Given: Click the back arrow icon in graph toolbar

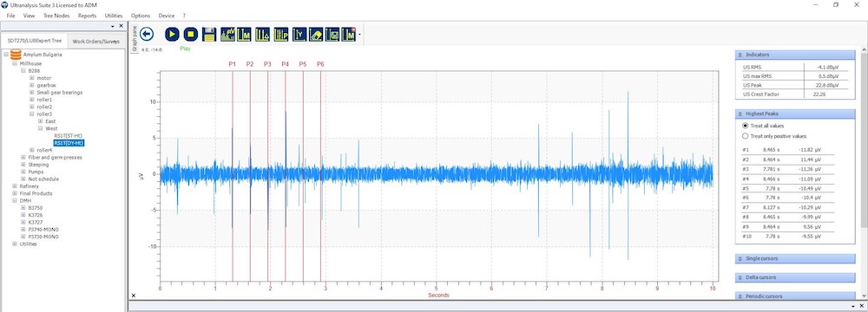Looking at the screenshot, I should click(147, 35).
